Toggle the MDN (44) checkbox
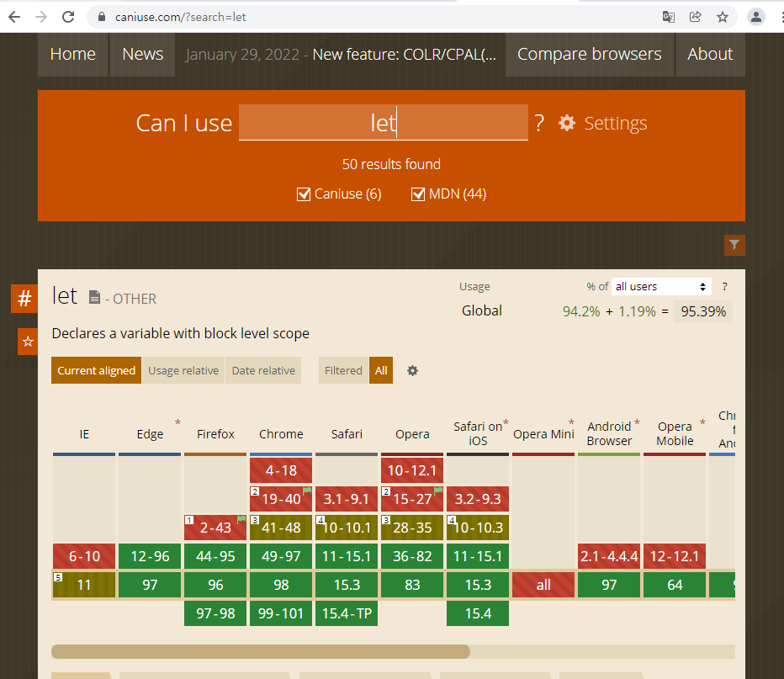This screenshot has height=679, width=784. 418,194
